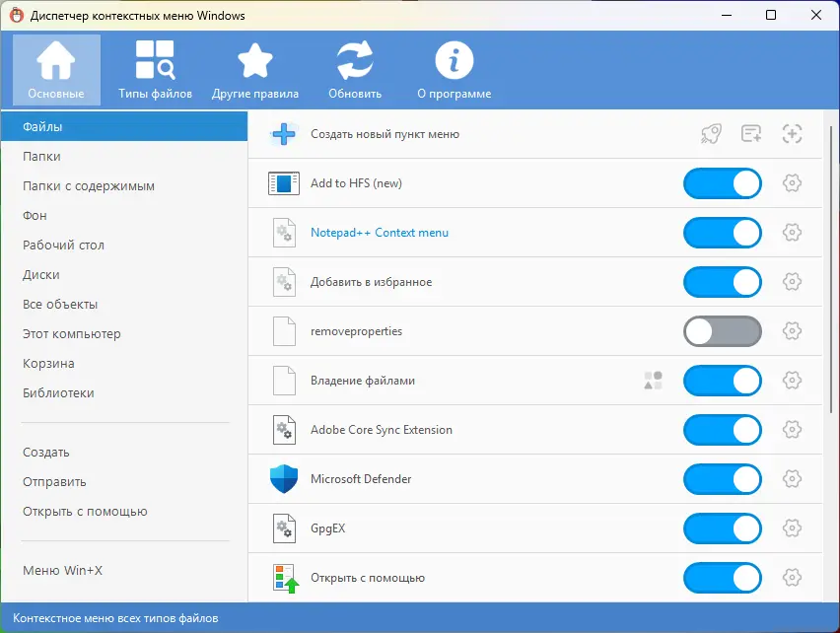Image resolution: width=840 pixels, height=633 pixels.
Task: Toggle off Открыть с помощью in list
Action: (722, 578)
